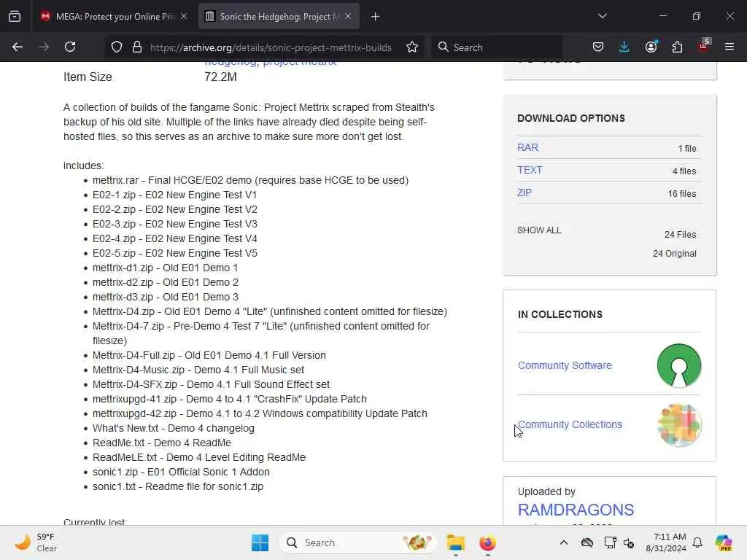Open the ZIP download option

coord(524,192)
